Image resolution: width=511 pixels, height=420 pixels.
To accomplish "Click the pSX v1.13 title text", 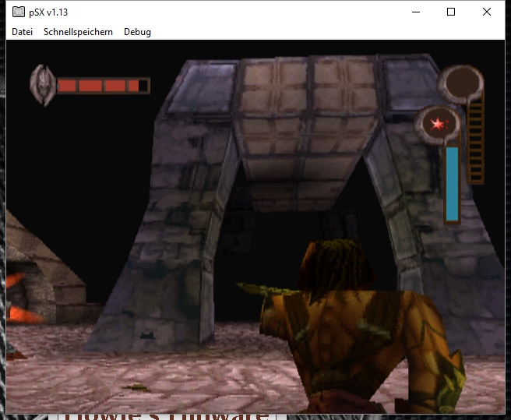I will pos(48,12).
